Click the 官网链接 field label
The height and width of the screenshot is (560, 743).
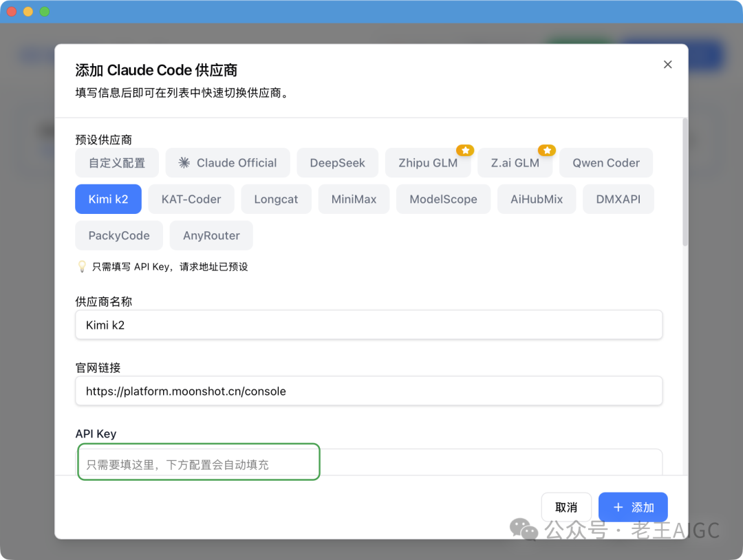[98, 367]
